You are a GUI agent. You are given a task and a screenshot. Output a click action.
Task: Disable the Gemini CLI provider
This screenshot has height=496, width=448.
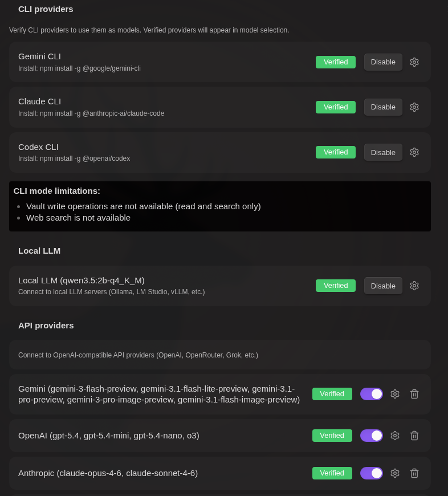click(x=383, y=62)
